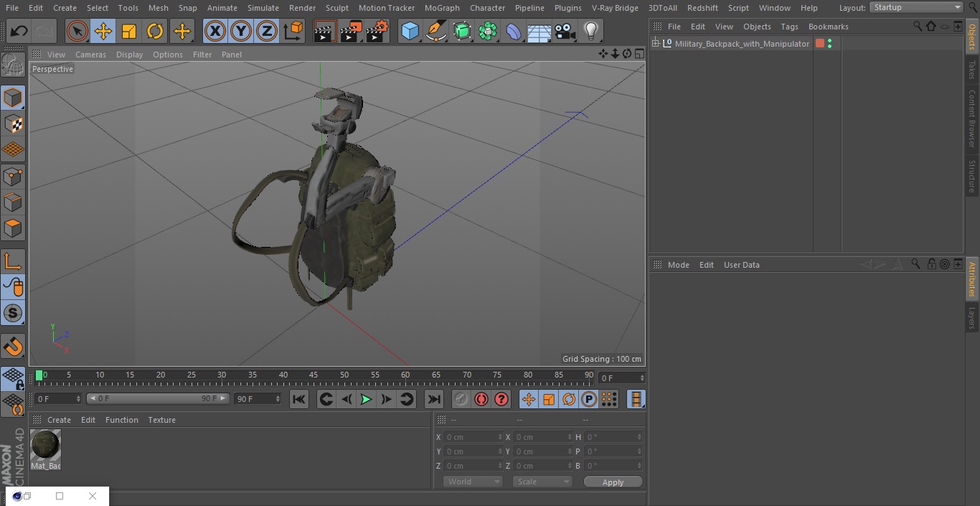Open Edit Render Settings icon
Viewport: 980px width, 506px height.
pos(377,31)
